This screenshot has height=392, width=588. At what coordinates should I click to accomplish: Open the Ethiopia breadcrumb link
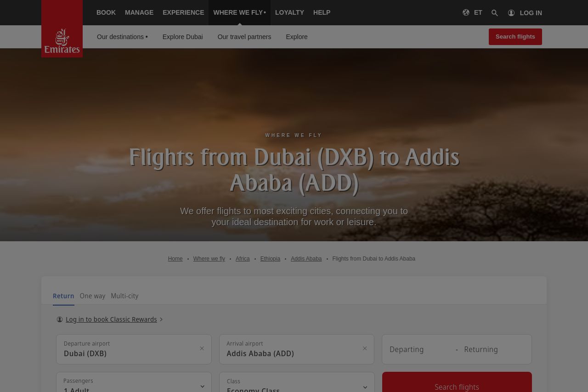pyautogui.click(x=270, y=259)
